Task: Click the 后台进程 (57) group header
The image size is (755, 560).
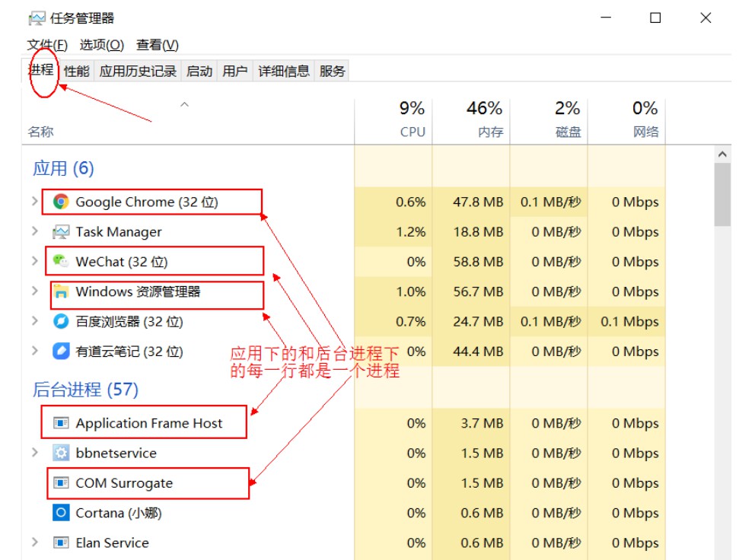Action: [85, 389]
